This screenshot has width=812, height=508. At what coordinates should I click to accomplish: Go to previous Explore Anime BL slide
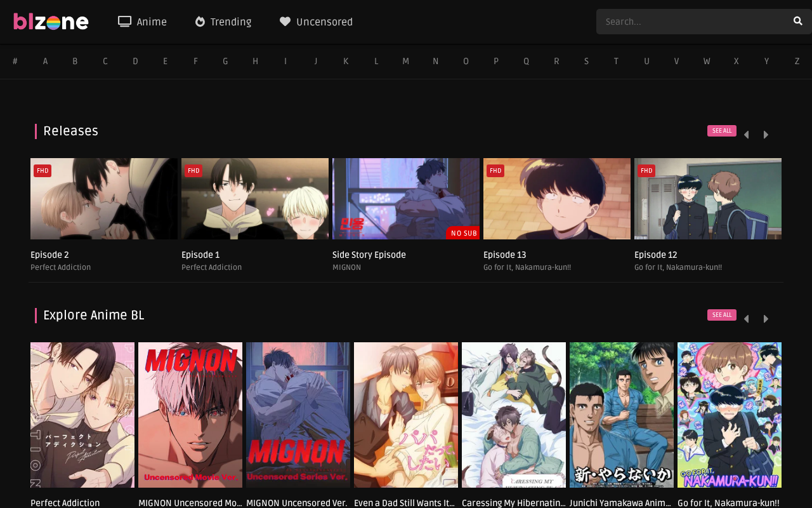pos(746,319)
